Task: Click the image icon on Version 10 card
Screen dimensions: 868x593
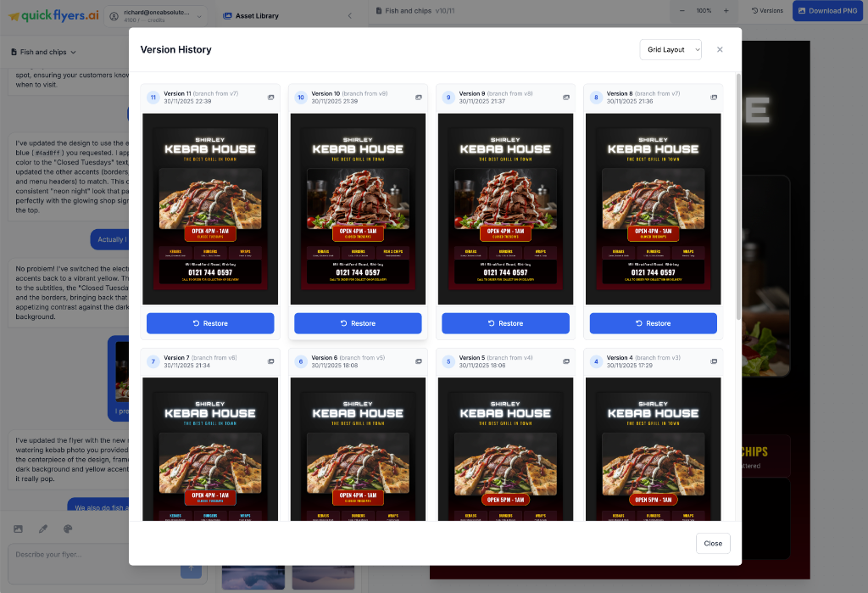Action: pyautogui.click(x=419, y=98)
